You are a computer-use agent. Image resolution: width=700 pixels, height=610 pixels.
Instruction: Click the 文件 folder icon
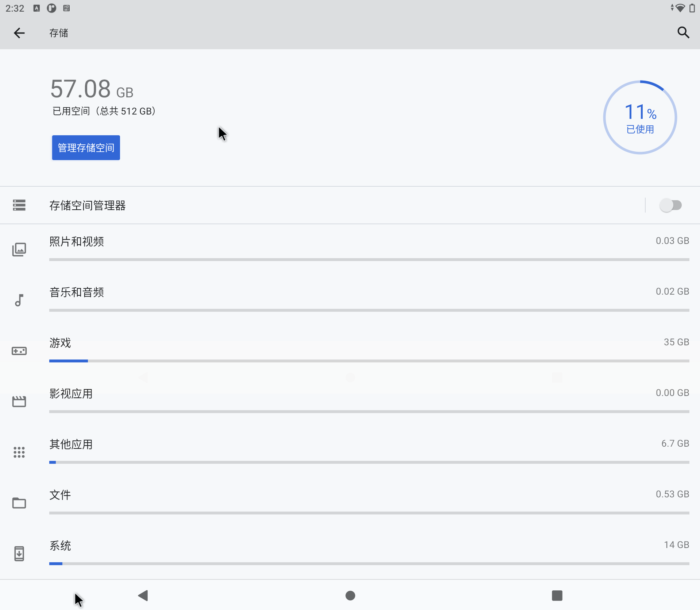click(x=19, y=503)
